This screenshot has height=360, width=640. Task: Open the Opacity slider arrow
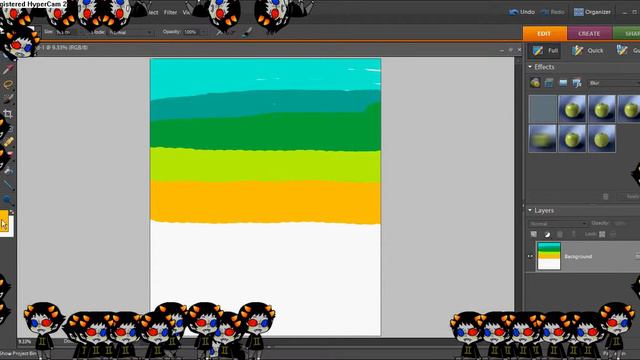pos(203,32)
